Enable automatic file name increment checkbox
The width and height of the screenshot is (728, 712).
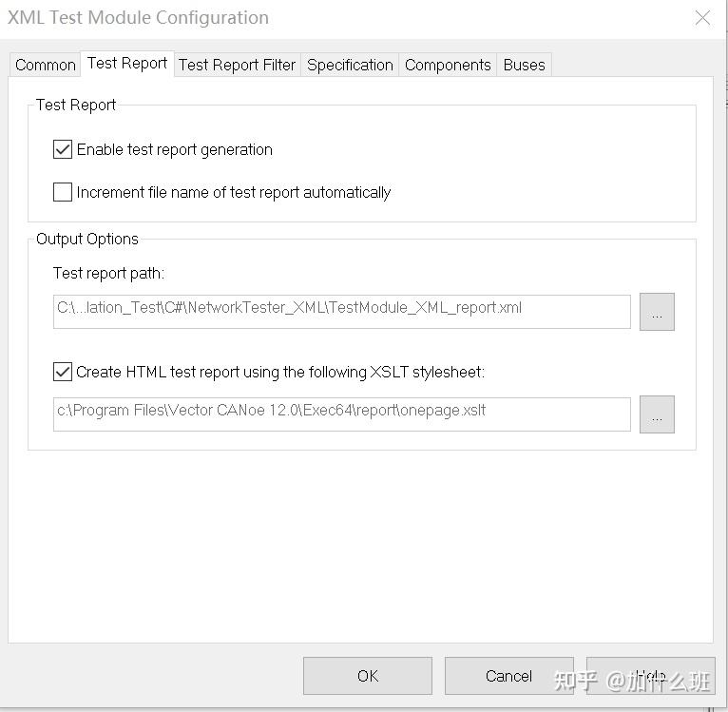point(64,192)
